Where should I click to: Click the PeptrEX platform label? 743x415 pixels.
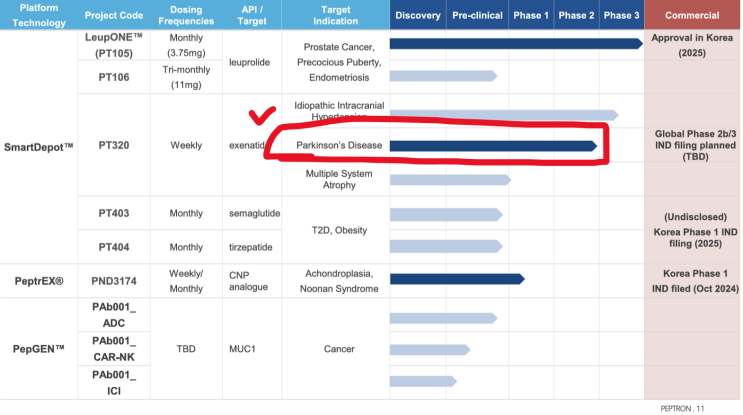point(39,281)
